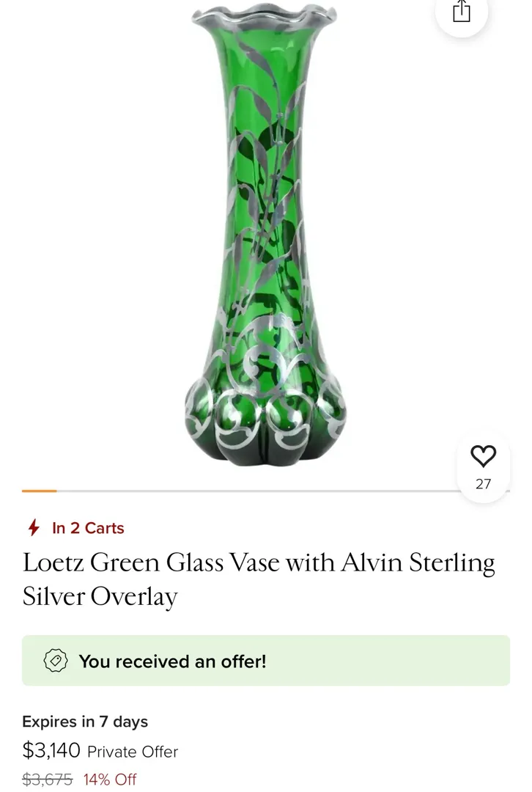532x792 pixels.
Task: Open the "You received an offer!" banner
Action: click(266, 661)
